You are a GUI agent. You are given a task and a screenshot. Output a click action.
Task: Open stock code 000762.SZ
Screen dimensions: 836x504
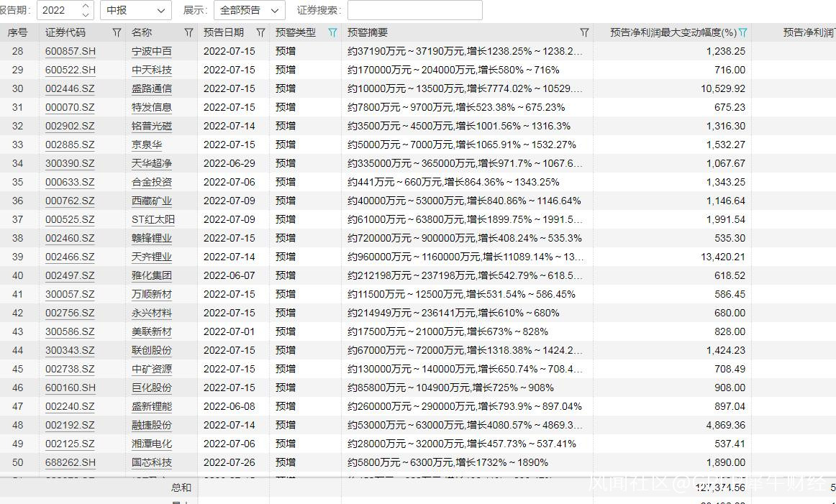(x=70, y=201)
